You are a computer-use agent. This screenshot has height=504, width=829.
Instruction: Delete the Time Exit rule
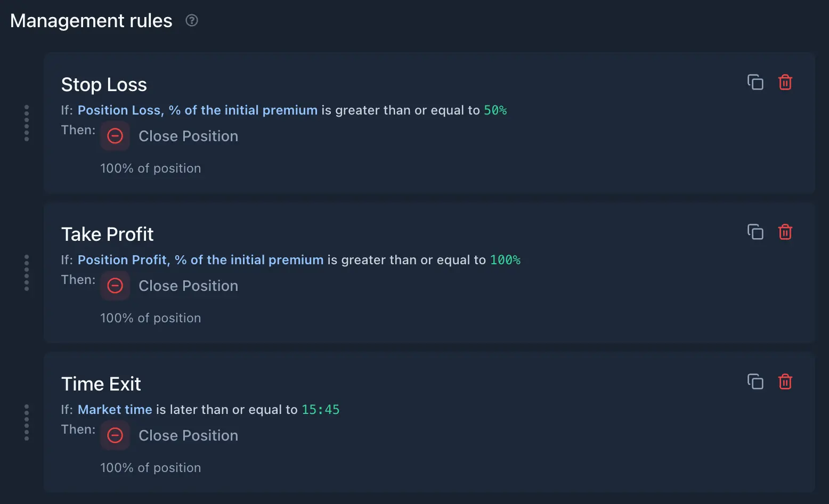(785, 382)
